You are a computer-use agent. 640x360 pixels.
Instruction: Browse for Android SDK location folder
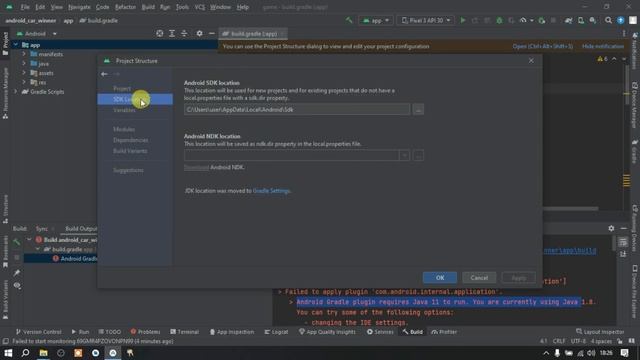point(418,109)
